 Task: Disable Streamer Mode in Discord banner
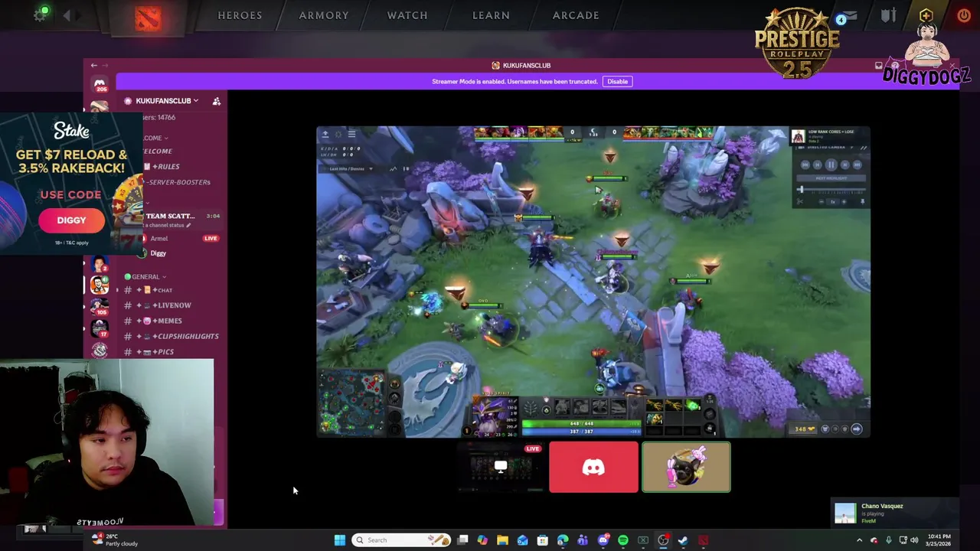click(x=617, y=81)
